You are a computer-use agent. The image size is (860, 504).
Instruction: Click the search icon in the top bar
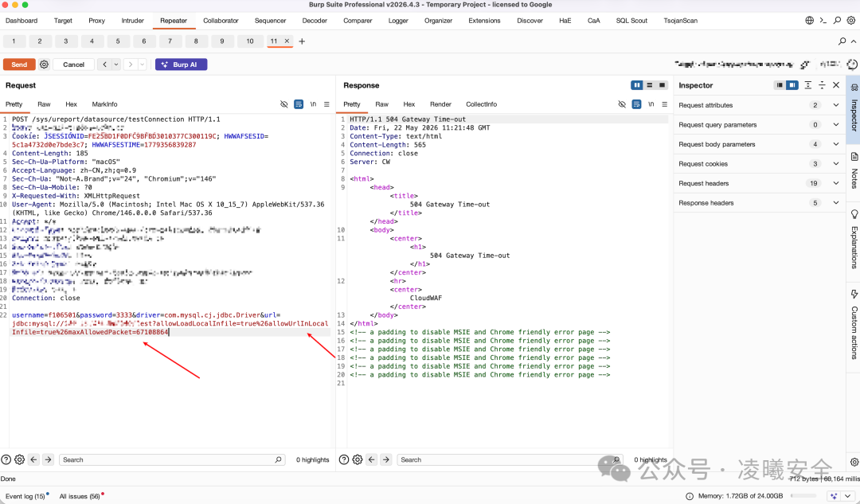click(837, 20)
